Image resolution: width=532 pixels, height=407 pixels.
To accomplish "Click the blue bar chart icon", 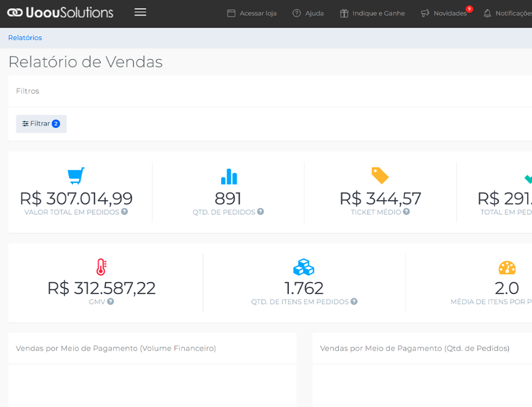I will point(229,176).
